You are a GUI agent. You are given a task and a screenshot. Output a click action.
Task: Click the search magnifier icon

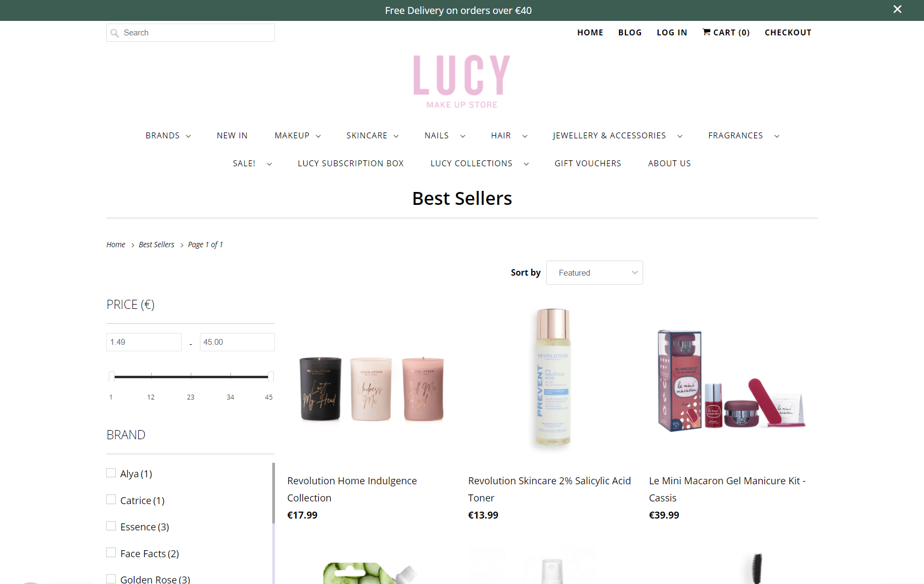(x=114, y=33)
